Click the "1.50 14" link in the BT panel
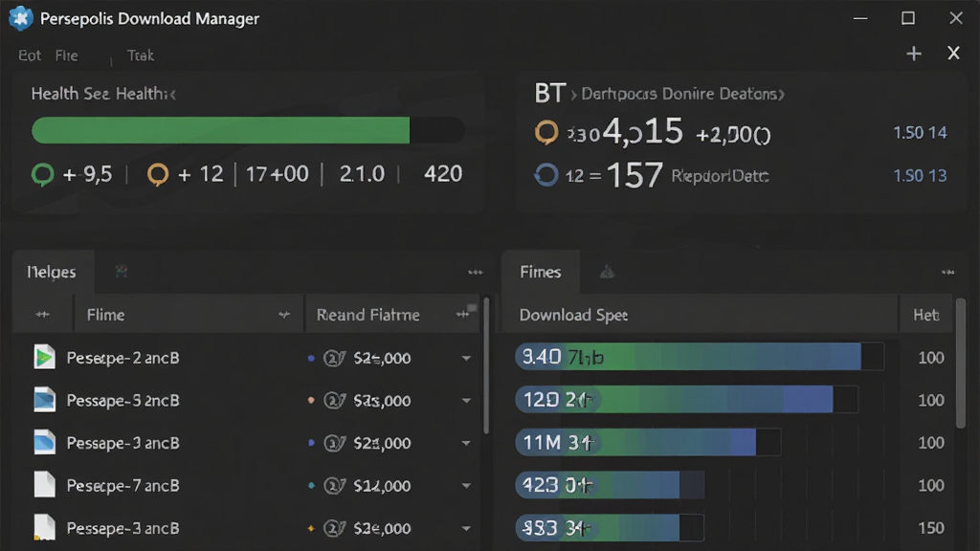The height and width of the screenshot is (551, 980). [x=920, y=132]
